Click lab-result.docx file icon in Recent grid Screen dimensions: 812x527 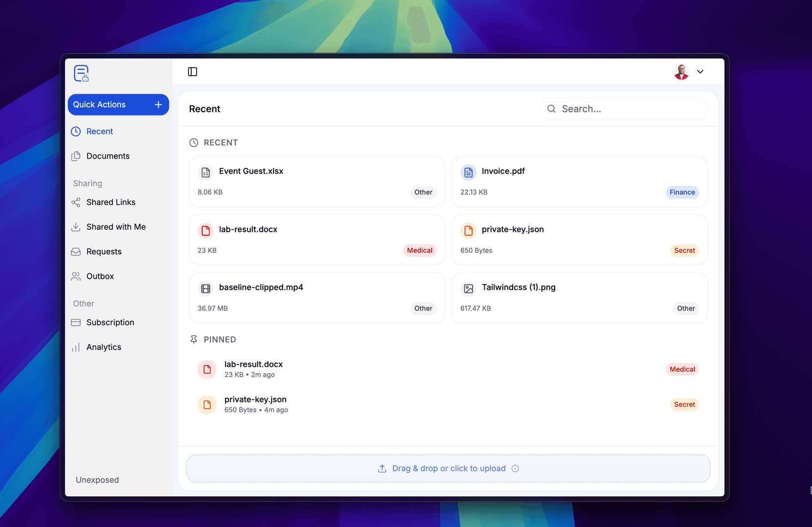[x=206, y=230]
